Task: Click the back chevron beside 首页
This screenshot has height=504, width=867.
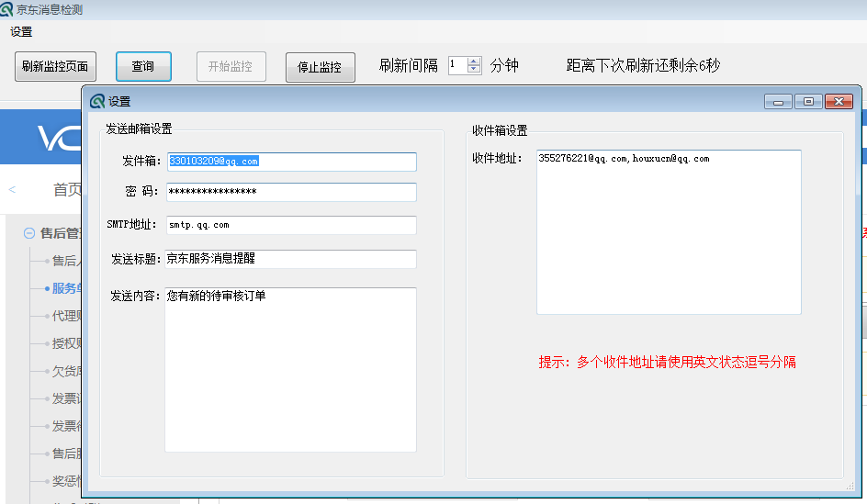Action: (x=12, y=189)
